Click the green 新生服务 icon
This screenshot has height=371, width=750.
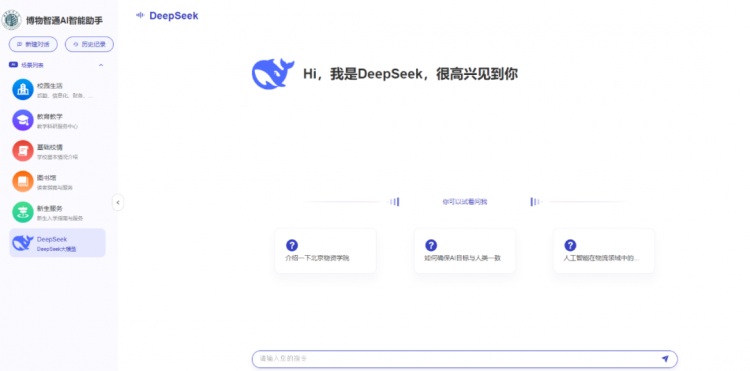tap(23, 212)
